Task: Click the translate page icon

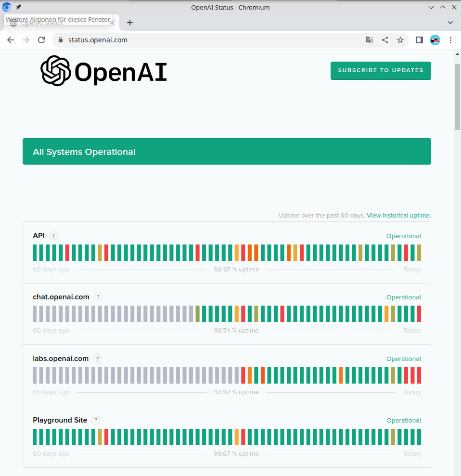Action: tap(370, 40)
